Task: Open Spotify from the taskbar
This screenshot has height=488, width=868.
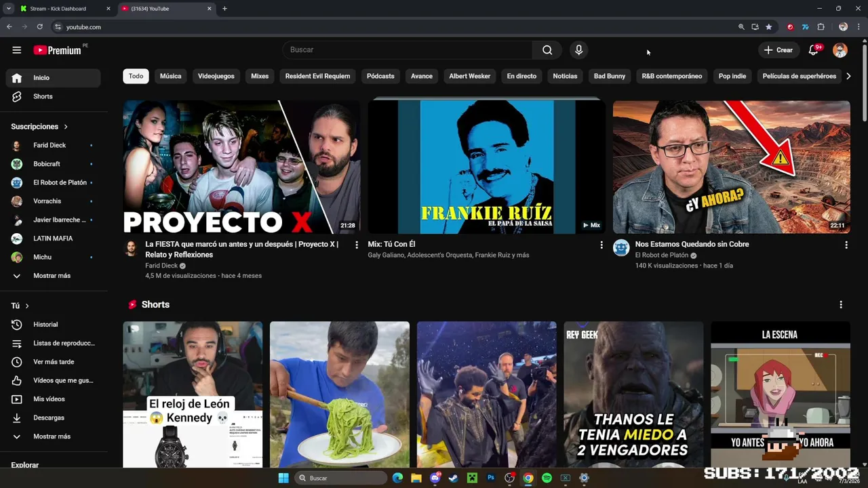Action: pos(547,479)
